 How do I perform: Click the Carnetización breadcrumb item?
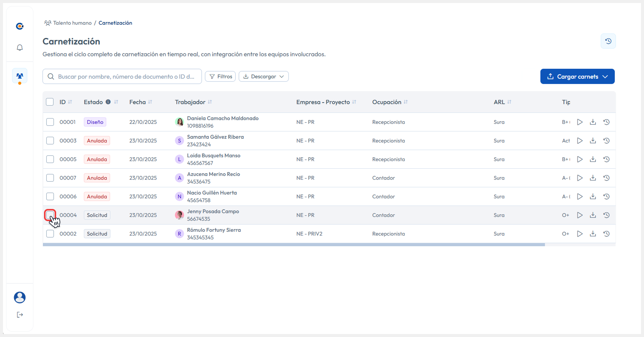[115, 23]
